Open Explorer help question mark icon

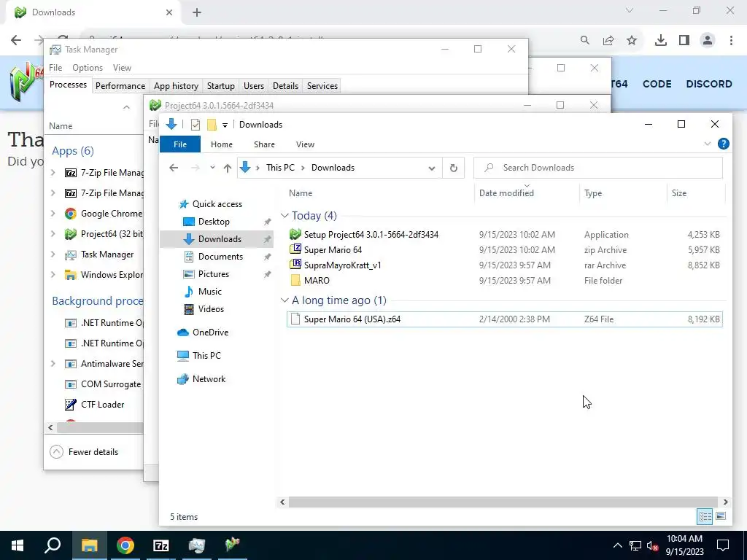tap(723, 144)
